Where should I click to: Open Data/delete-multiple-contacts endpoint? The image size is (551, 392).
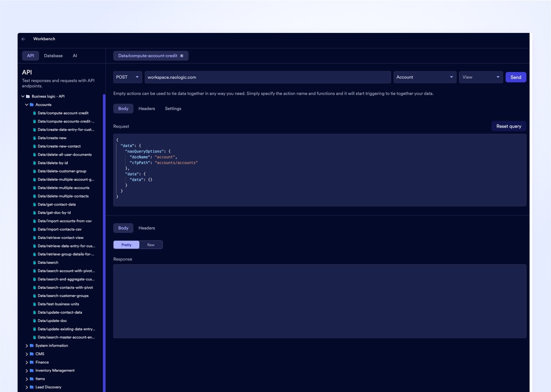(63, 196)
